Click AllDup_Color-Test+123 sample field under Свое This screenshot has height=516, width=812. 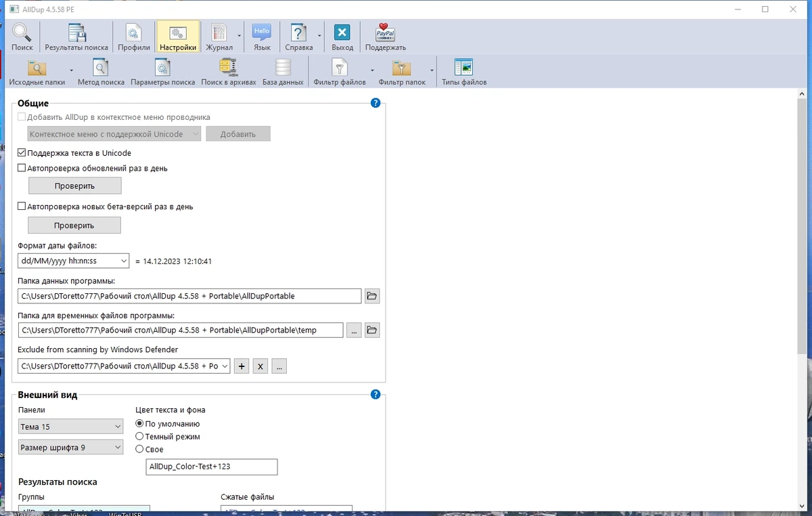click(212, 467)
